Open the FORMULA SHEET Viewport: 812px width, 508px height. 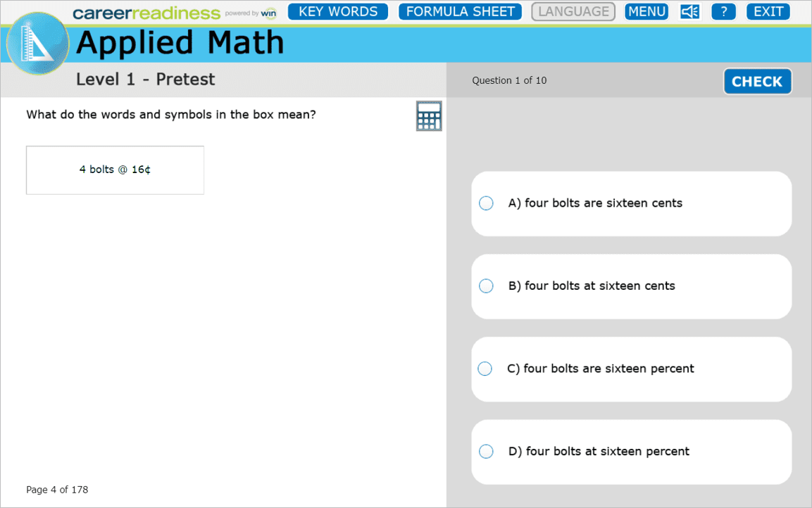pos(460,11)
